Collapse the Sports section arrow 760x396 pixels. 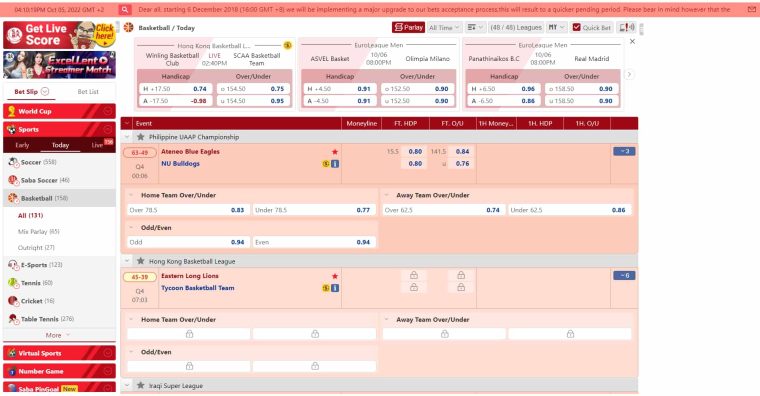point(108,129)
